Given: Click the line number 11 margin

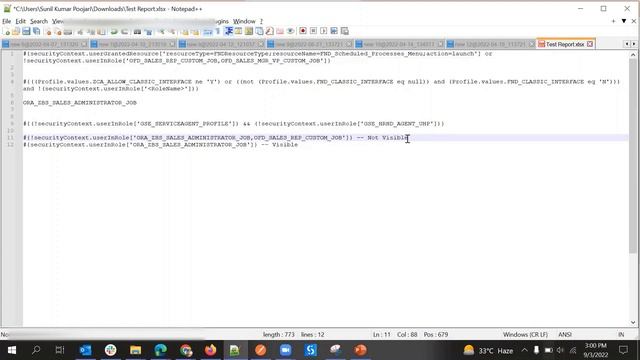Looking at the screenshot, I should [x=11, y=138].
